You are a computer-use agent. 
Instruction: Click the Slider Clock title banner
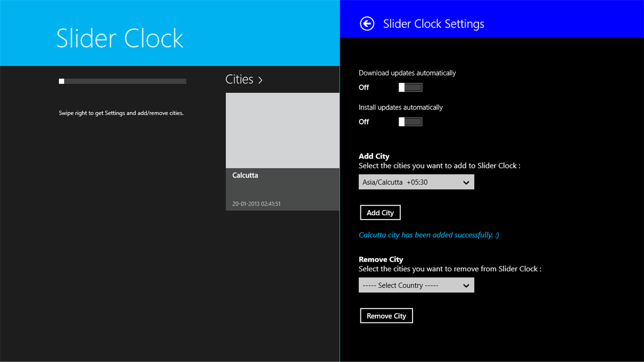[x=120, y=39]
